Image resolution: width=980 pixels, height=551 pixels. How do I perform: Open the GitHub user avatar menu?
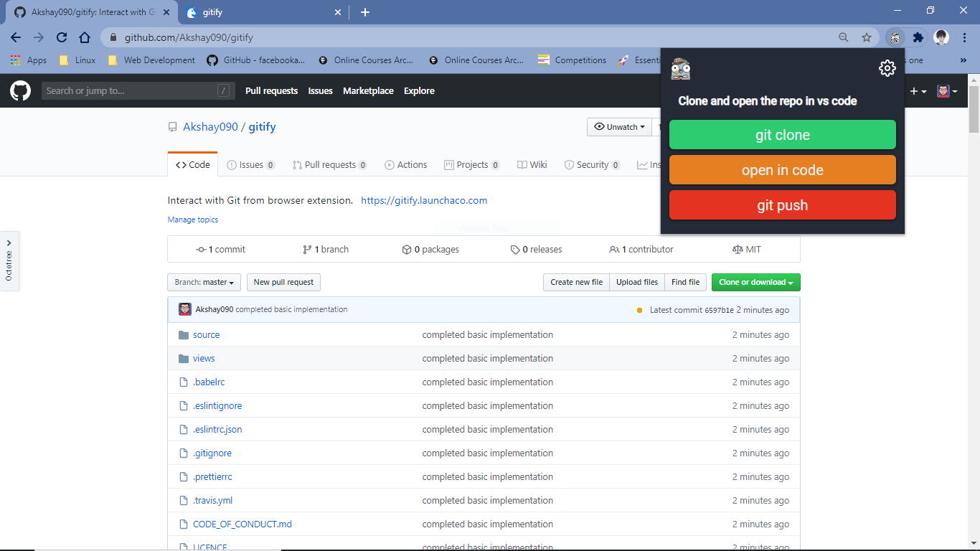tap(947, 91)
